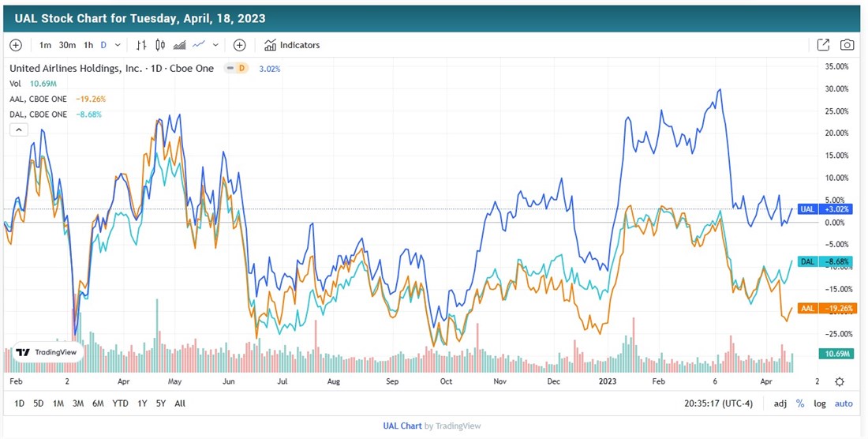This screenshot has height=439, width=868.
Task: Select the Line chart style icon
Action: 199,45
